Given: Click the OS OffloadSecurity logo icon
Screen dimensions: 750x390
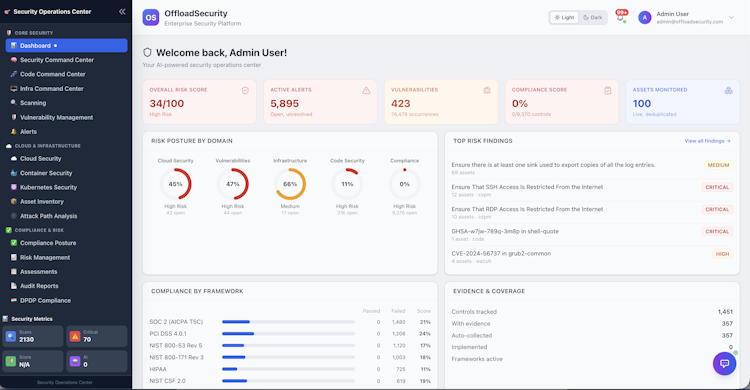Looking at the screenshot, I should tap(151, 18).
